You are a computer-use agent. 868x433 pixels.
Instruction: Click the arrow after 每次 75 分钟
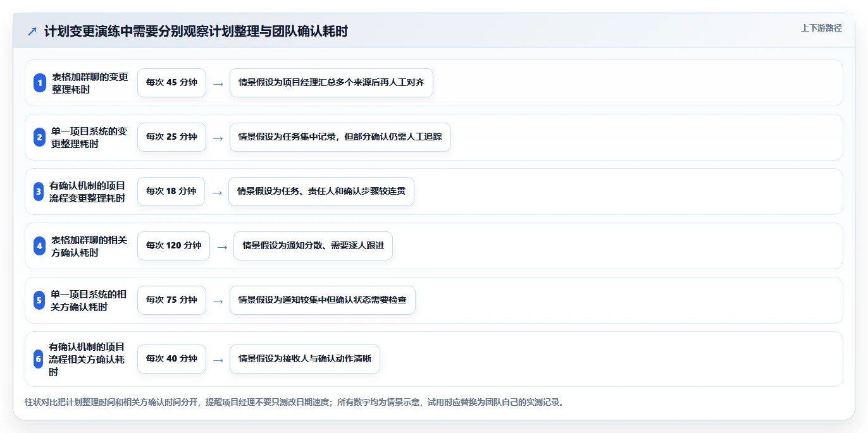tap(218, 301)
